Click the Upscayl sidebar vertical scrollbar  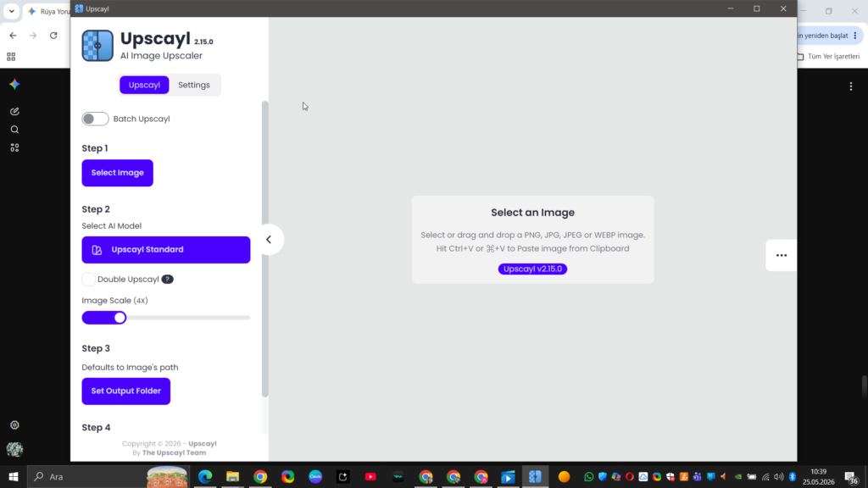[265, 249]
